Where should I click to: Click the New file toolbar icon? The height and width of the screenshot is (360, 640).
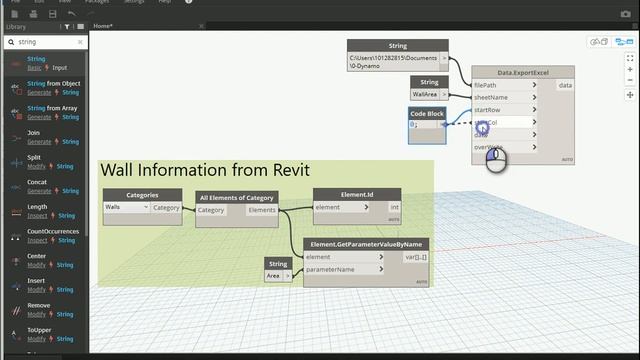[15, 14]
